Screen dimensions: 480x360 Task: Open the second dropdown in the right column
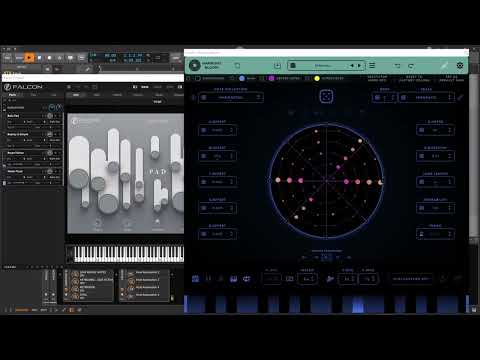point(435,156)
